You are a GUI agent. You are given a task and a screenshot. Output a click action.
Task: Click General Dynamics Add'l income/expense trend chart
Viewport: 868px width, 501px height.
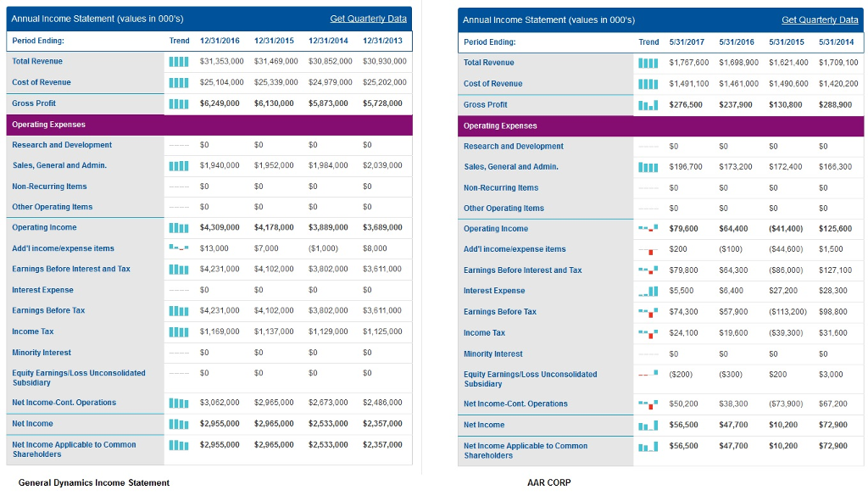[179, 248]
